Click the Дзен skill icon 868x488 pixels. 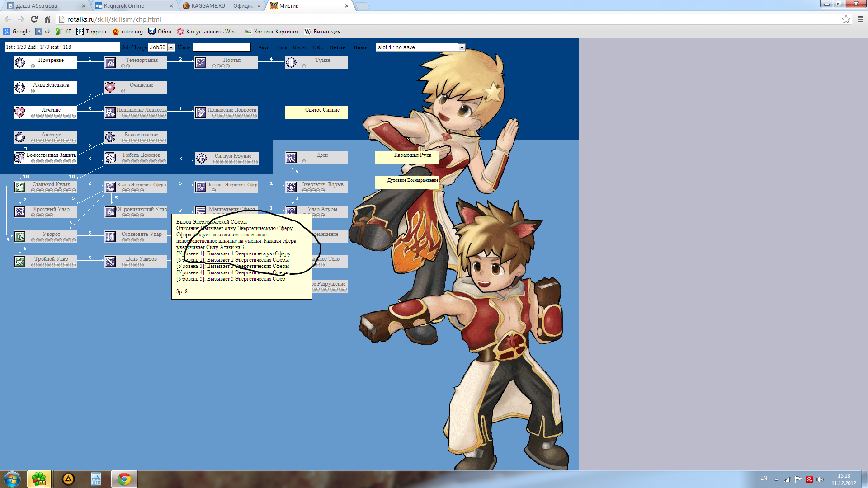coord(291,157)
